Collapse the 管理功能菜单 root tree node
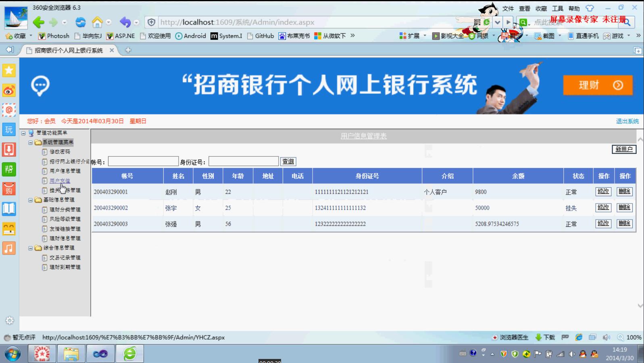 tap(23, 133)
